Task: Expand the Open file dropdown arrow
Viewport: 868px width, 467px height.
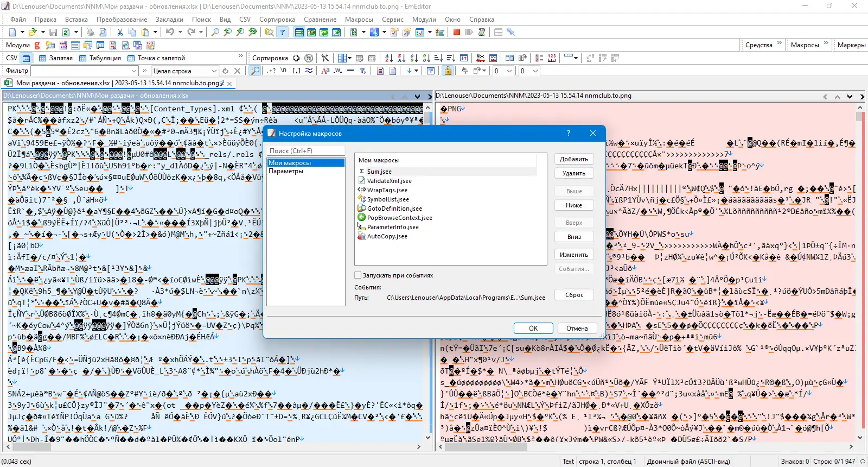Action: 42,33
